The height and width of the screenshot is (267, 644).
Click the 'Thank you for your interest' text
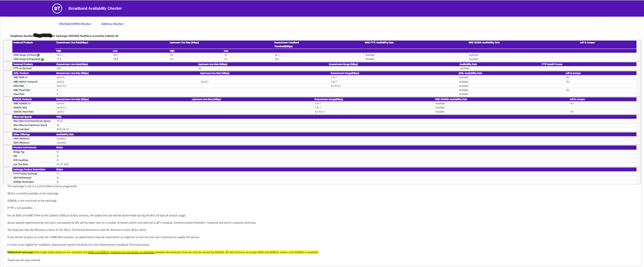(x=24, y=261)
